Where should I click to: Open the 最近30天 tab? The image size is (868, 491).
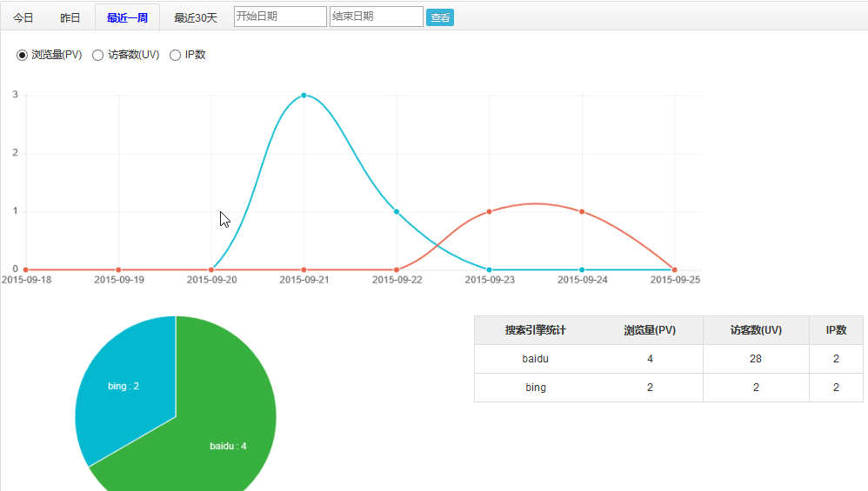tap(196, 17)
